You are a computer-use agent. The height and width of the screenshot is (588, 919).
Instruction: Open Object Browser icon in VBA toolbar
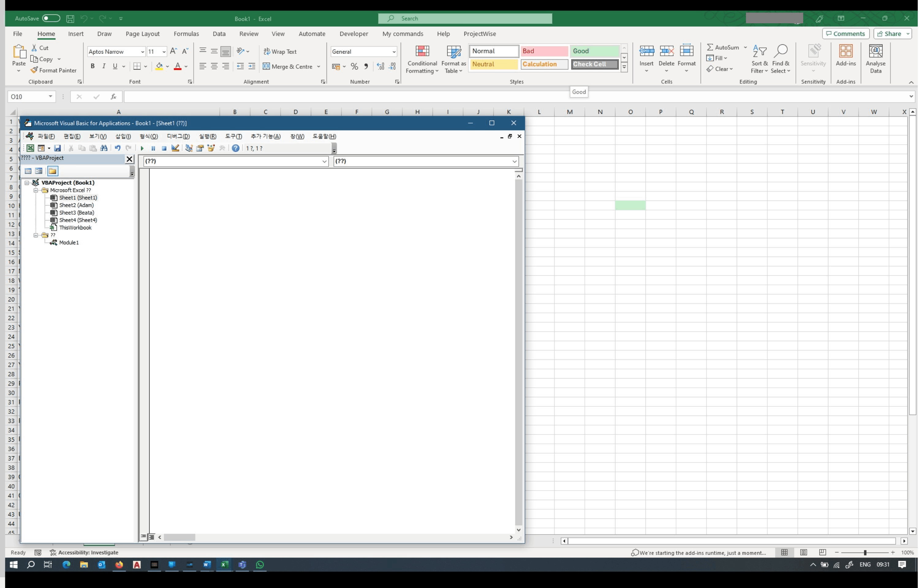pyautogui.click(x=211, y=148)
